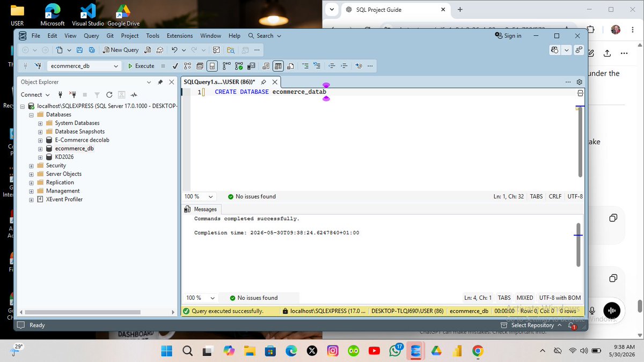
Task: Pin the Object Explorer panel
Action: click(160, 82)
